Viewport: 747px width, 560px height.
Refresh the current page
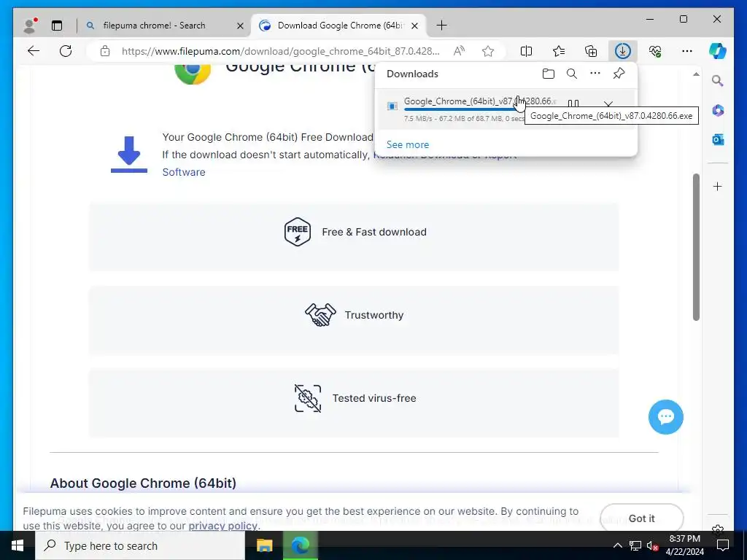66,51
